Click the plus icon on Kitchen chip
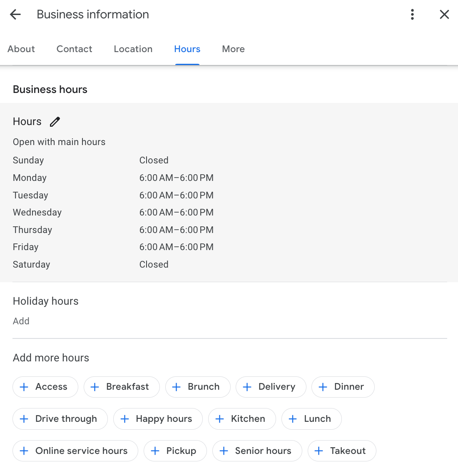 220,419
